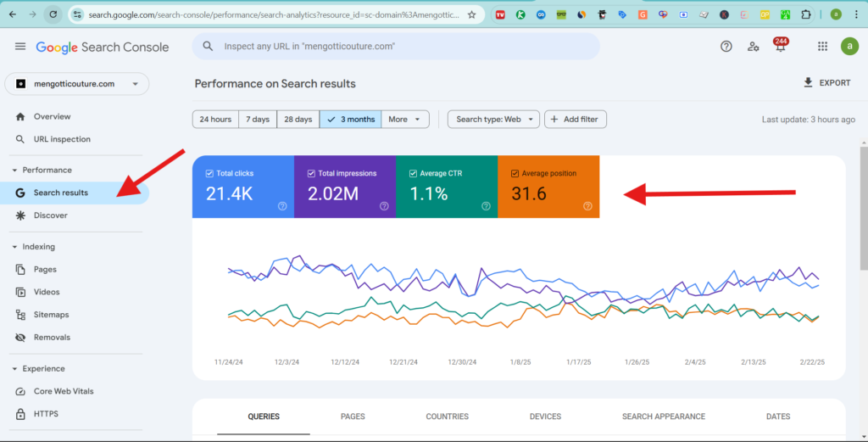
Task: Toggle the Total impressions checkbox
Action: click(311, 173)
